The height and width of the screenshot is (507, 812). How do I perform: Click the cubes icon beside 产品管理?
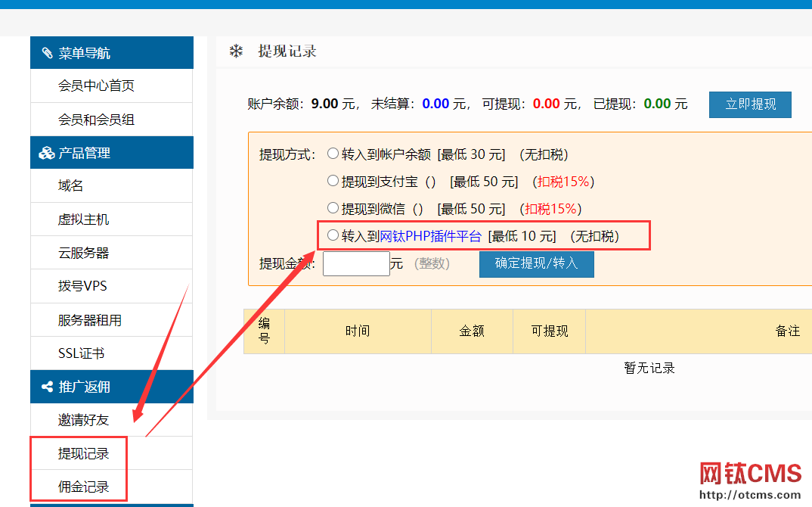point(46,153)
